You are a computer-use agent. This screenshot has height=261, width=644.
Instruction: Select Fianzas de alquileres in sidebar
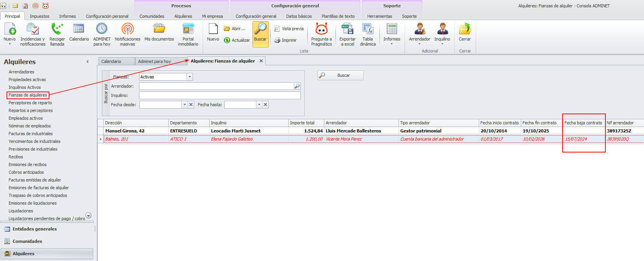pyautogui.click(x=28, y=95)
